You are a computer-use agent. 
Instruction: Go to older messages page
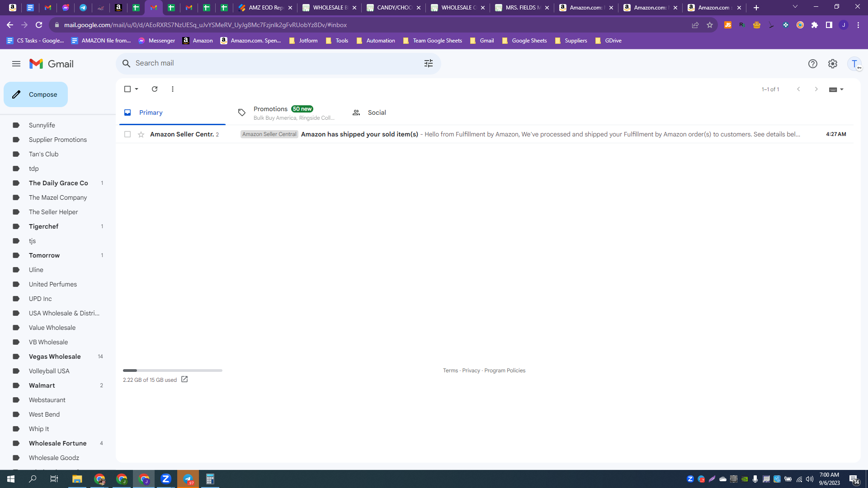coord(816,89)
